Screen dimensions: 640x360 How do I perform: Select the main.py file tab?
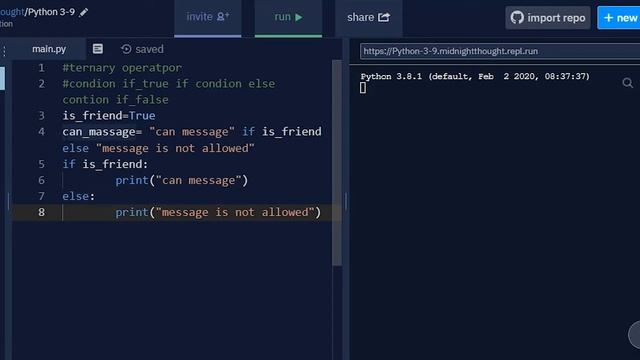(x=49, y=49)
